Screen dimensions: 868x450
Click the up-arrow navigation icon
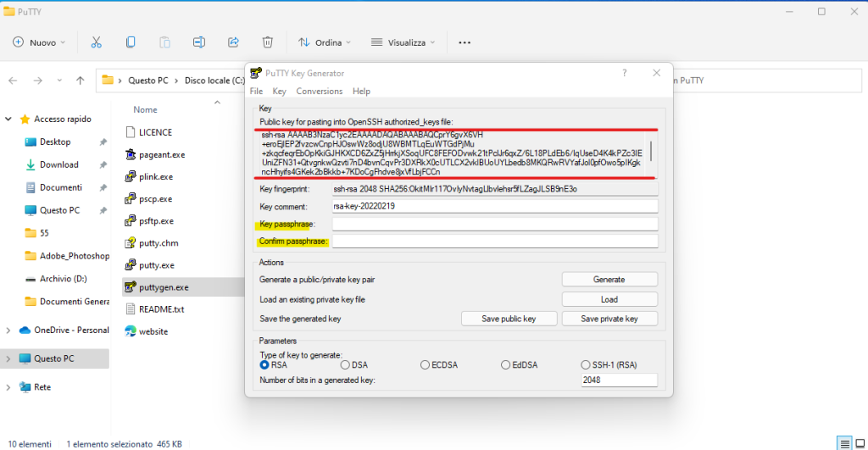tap(80, 81)
